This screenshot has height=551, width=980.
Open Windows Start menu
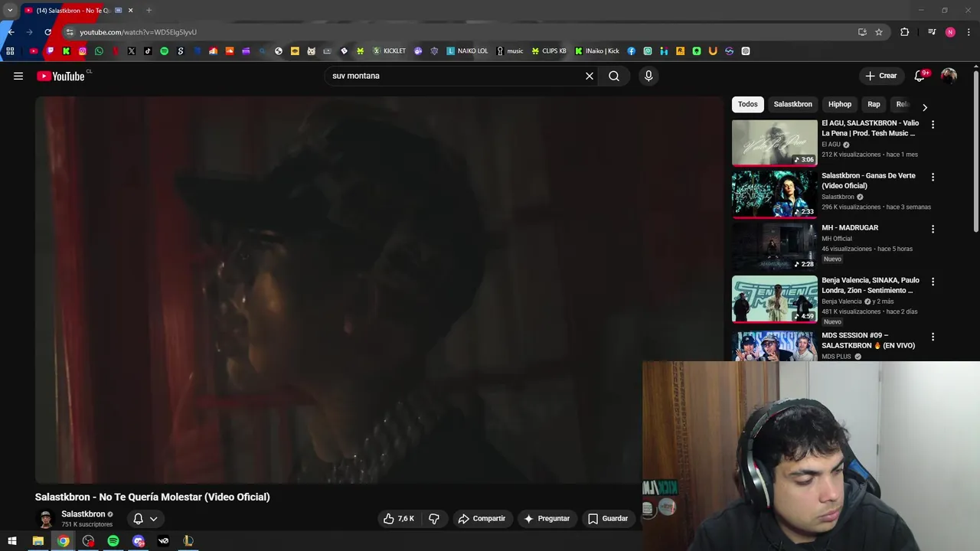click(x=11, y=541)
